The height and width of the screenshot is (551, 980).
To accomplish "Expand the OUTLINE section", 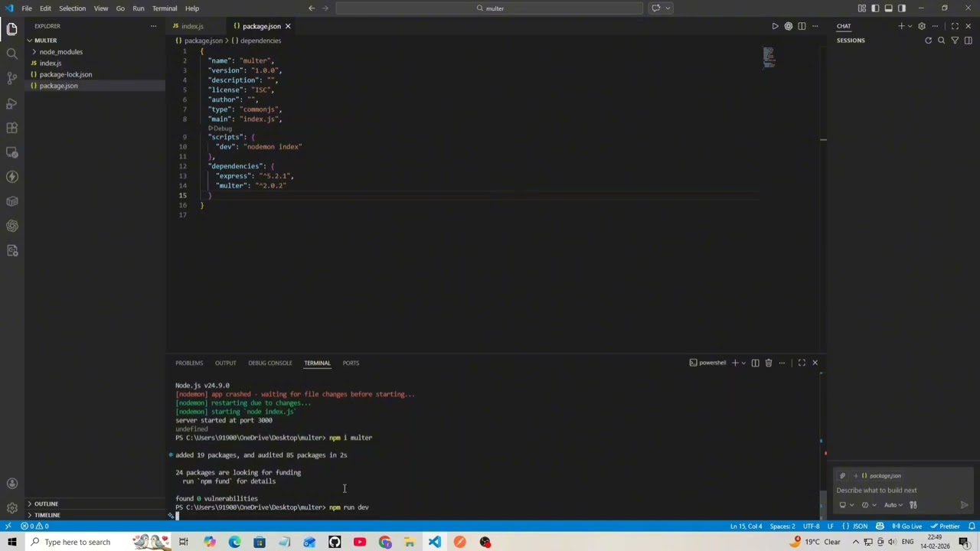I will click(46, 504).
